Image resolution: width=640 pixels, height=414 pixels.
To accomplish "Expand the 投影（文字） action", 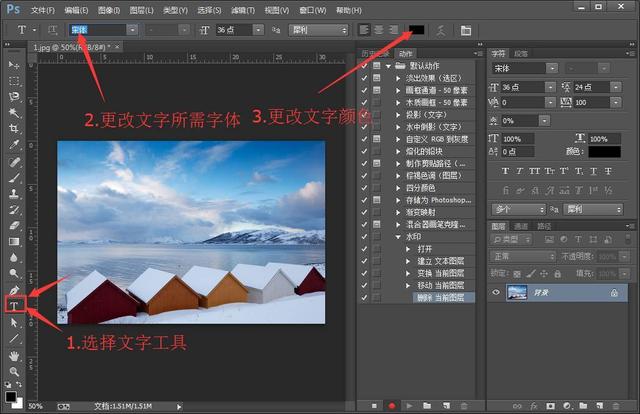I will click(398, 115).
